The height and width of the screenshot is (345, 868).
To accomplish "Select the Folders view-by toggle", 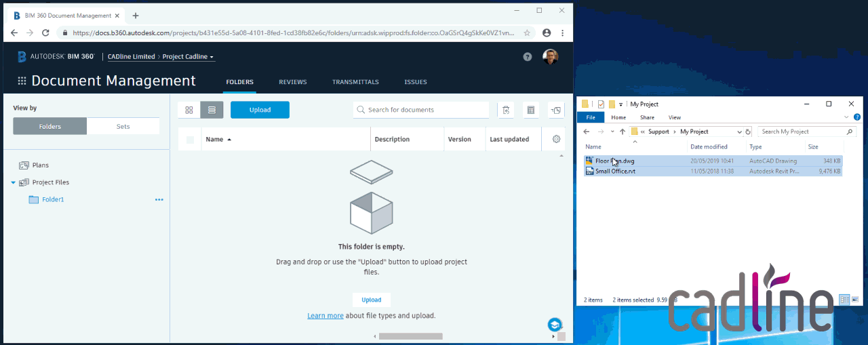I will 50,126.
